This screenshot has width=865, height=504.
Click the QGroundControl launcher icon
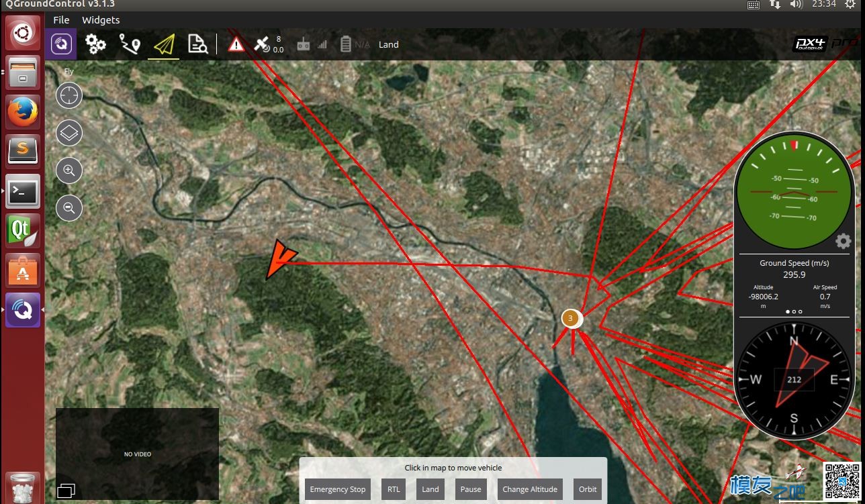(24, 310)
